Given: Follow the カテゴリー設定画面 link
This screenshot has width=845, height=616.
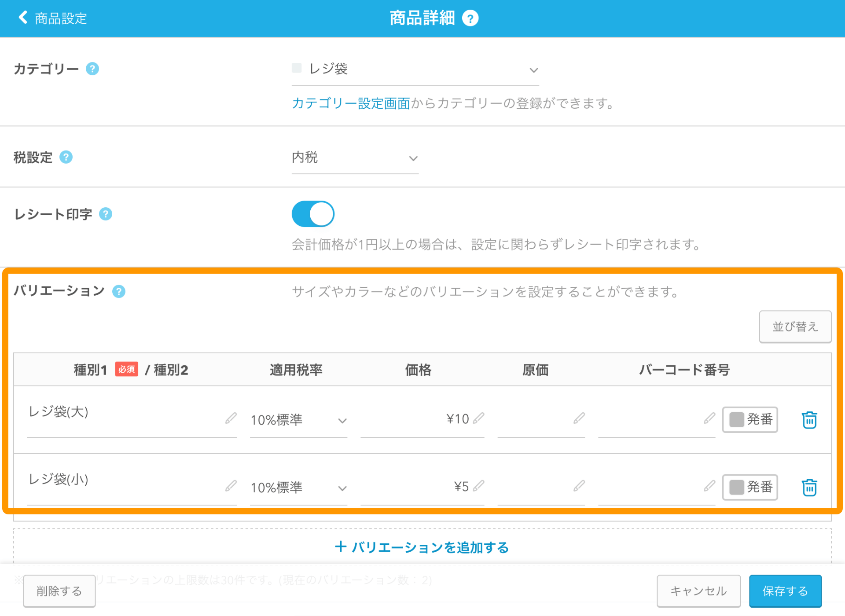Looking at the screenshot, I should pyautogui.click(x=351, y=103).
